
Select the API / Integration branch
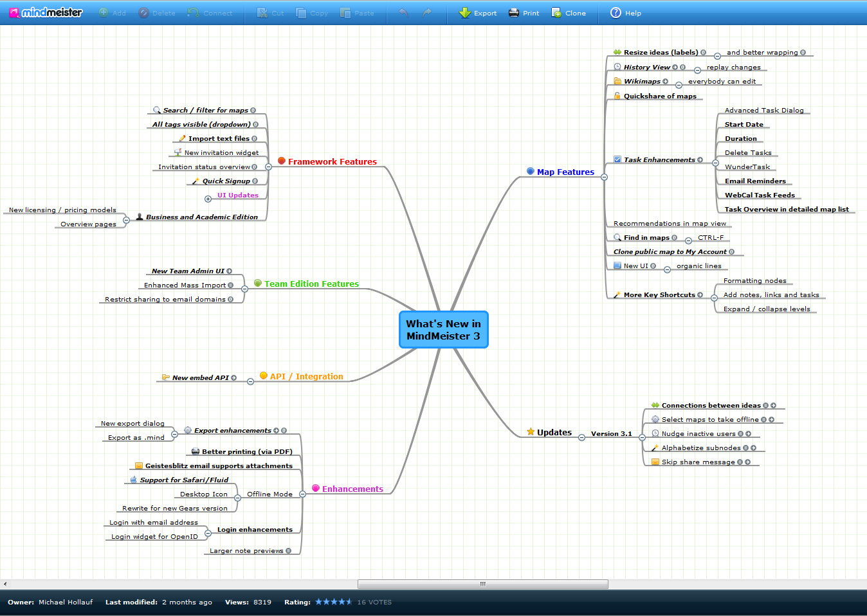306,377
